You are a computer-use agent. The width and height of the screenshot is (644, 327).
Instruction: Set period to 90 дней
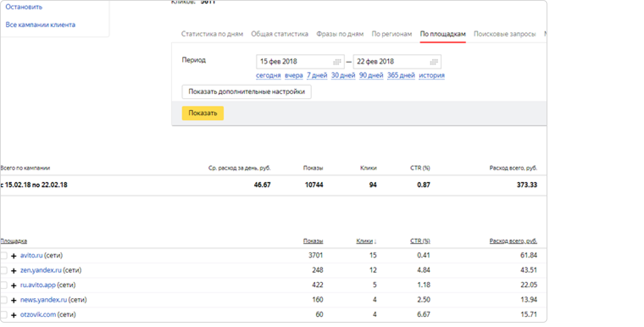pos(371,75)
